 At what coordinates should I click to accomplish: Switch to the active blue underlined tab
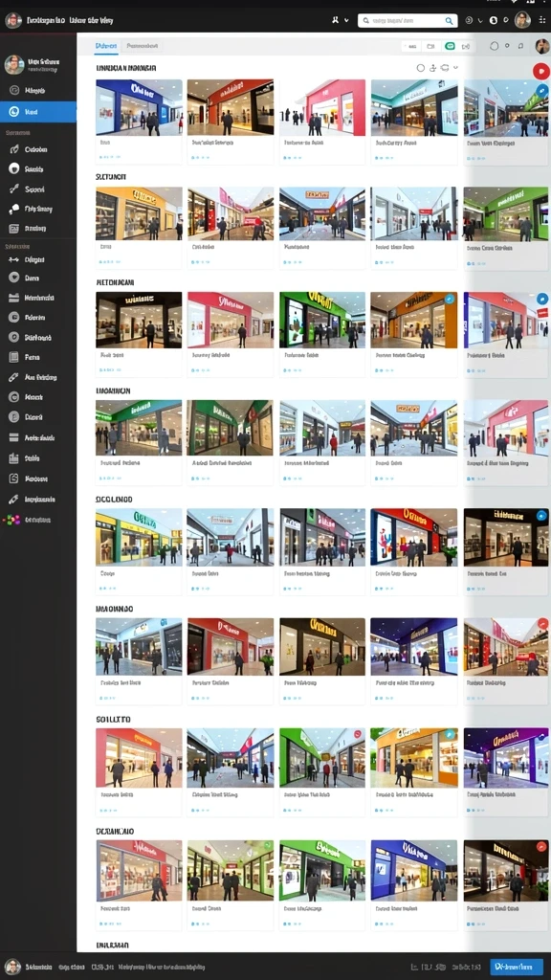106,46
